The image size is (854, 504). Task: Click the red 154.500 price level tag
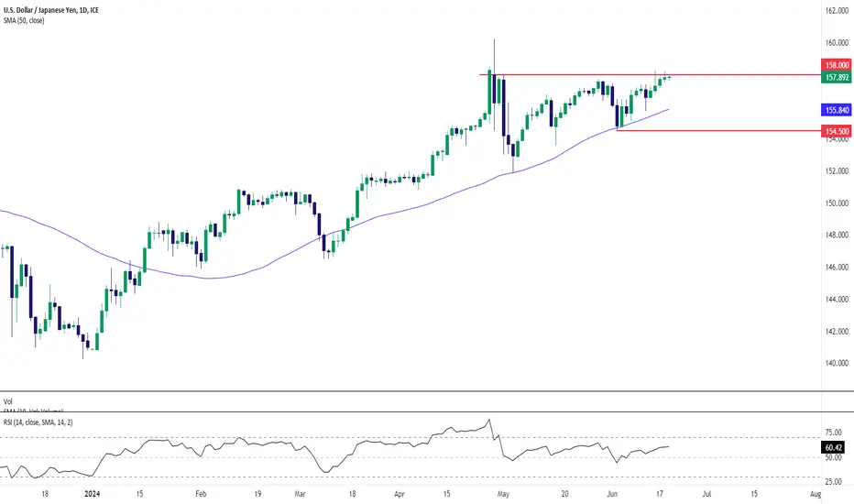(x=838, y=131)
